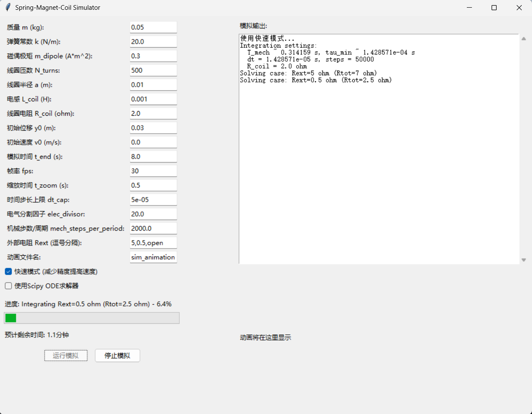Viewport: 532px width, 414px height.
Task: Stop the simulation with 停止模拟
Action: tap(117, 356)
